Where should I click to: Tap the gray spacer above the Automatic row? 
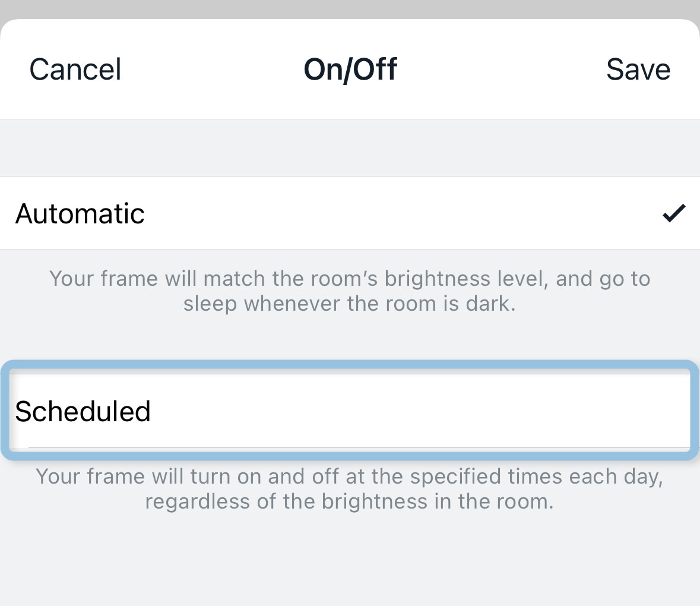350,148
